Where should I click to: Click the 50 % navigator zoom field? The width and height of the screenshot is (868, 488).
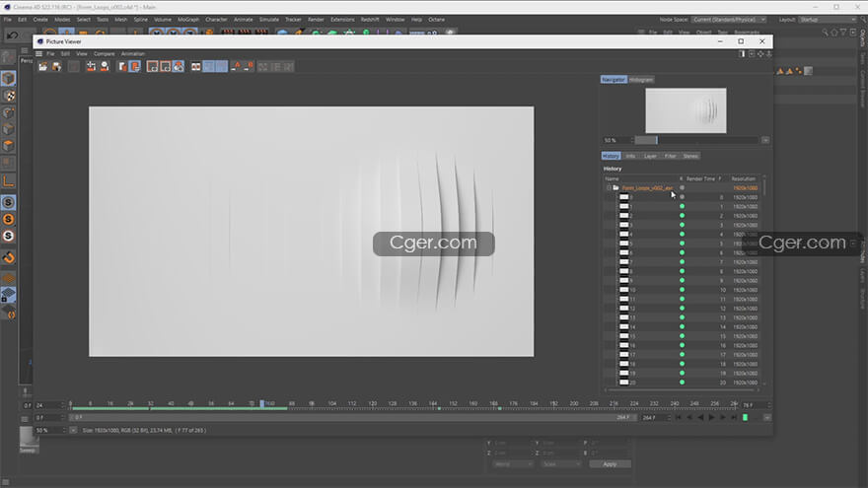coord(616,141)
